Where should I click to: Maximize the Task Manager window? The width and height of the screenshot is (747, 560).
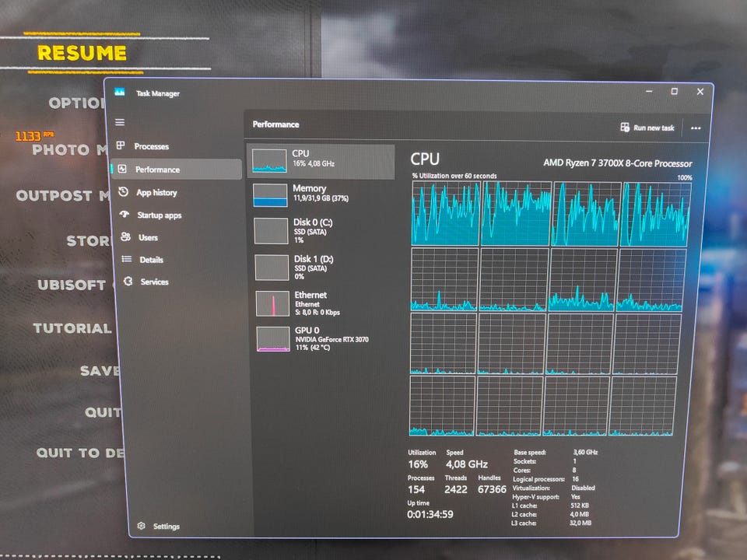tap(674, 91)
